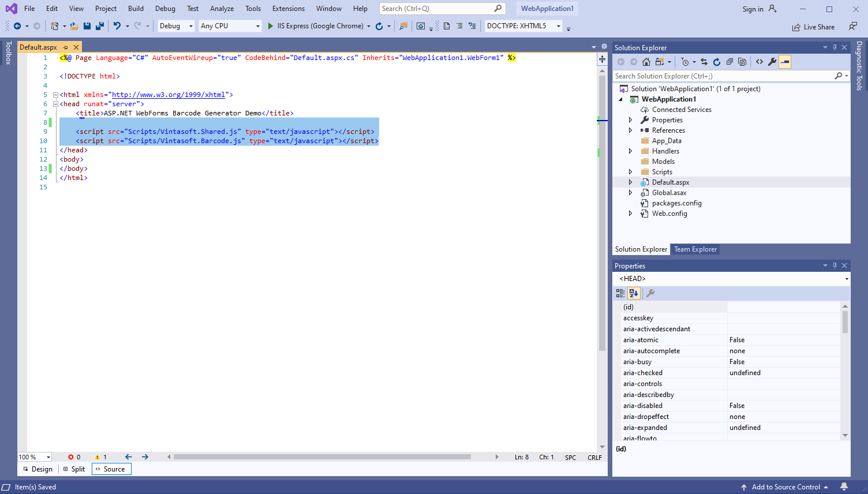
Task: Click Property Pages wrench in Properties panel
Action: 650,293
